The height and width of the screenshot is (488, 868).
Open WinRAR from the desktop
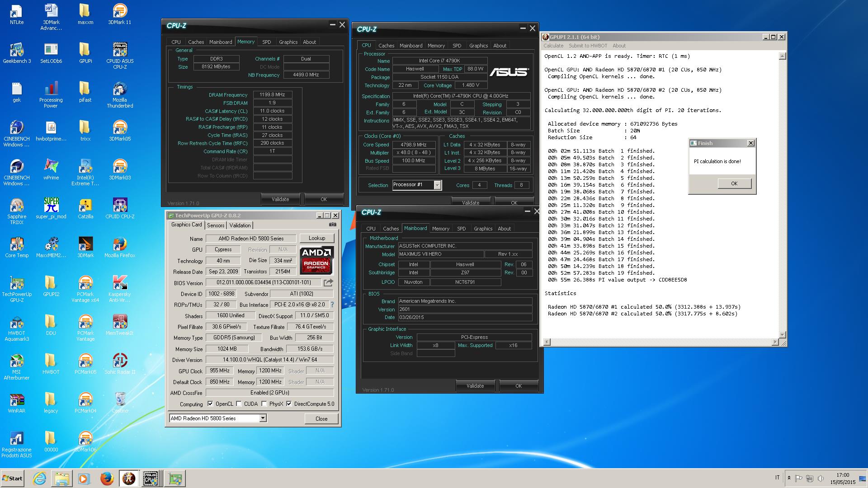(17, 403)
